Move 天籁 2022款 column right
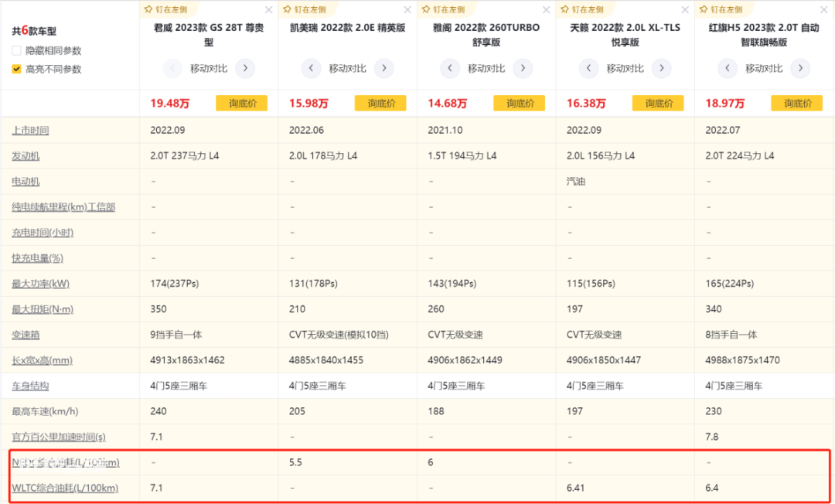The image size is (835, 504). pyautogui.click(x=661, y=68)
